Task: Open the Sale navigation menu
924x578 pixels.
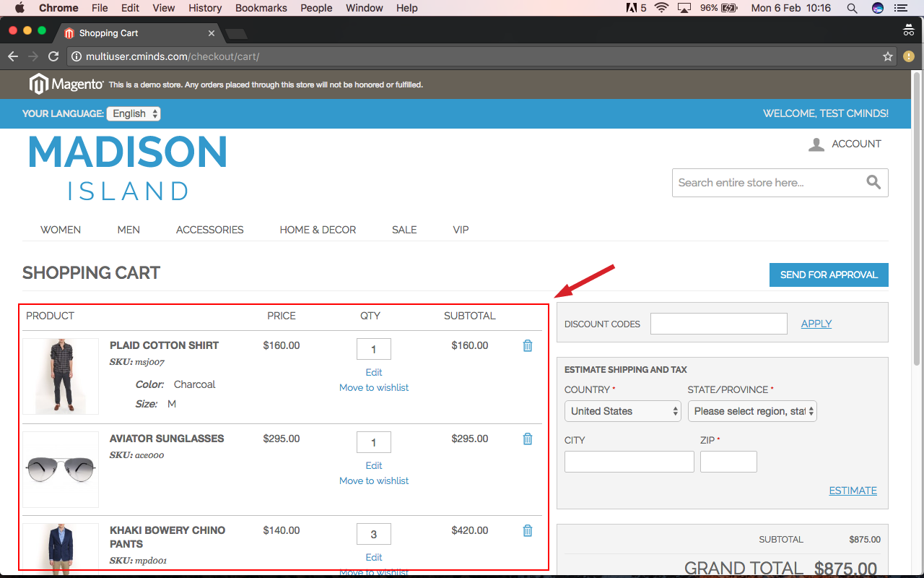Action: [x=404, y=230]
